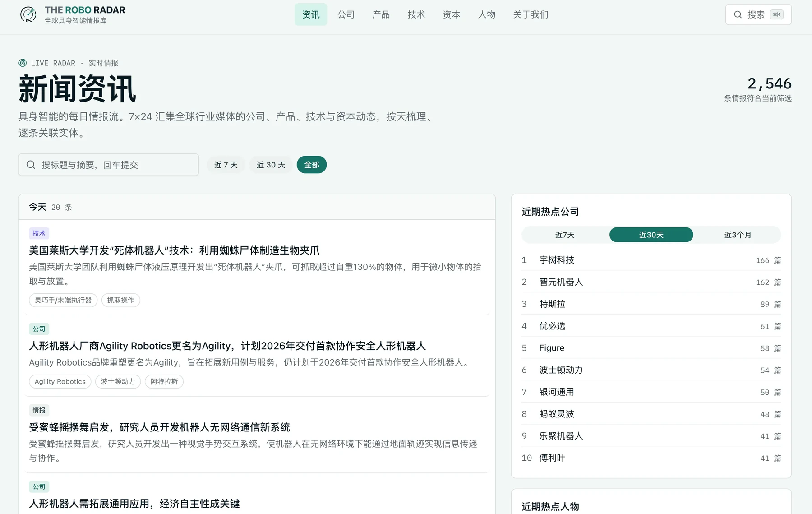The height and width of the screenshot is (514, 812).
Task: Open 银河通用 in hot companies list
Action: coord(651,392)
